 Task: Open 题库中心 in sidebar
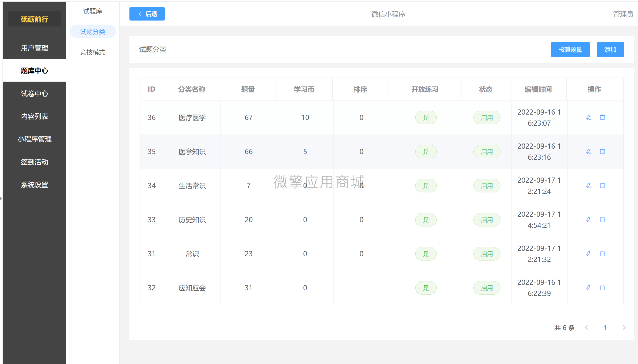tap(35, 71)
